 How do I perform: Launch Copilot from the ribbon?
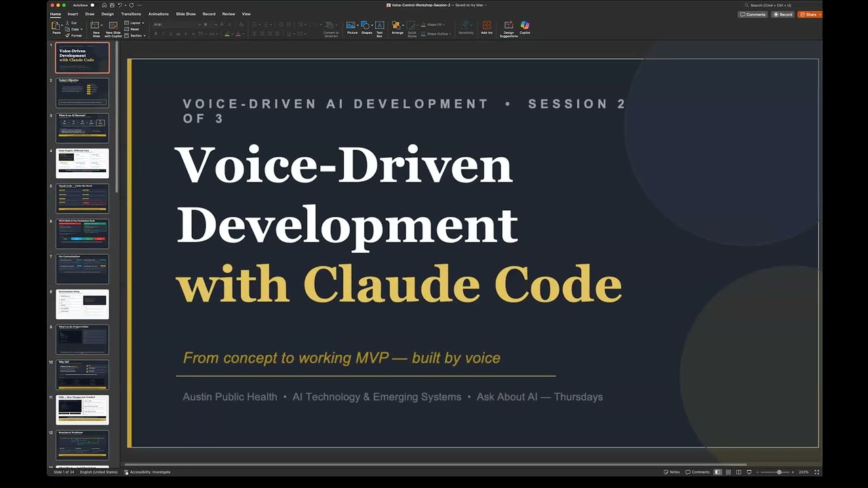[x=525, y=28]
